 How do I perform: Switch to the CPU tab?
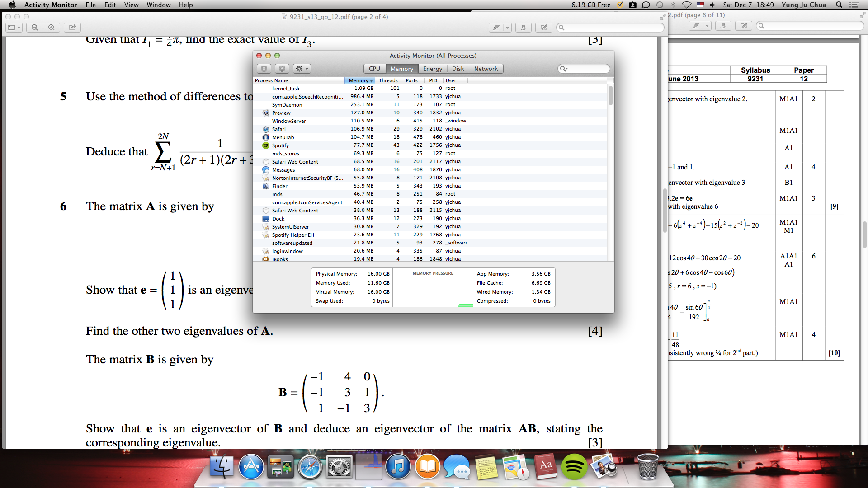coord(374,69)
